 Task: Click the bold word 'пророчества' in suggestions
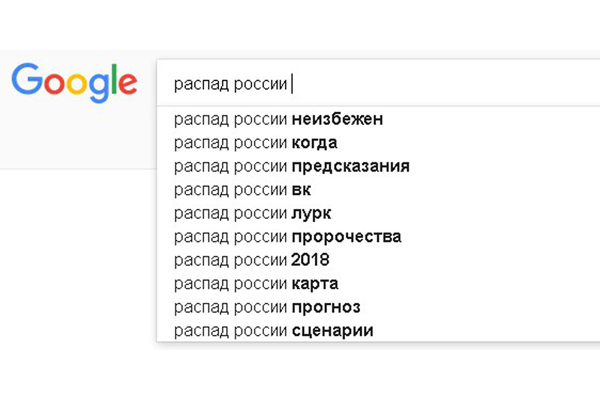(346, 236)
